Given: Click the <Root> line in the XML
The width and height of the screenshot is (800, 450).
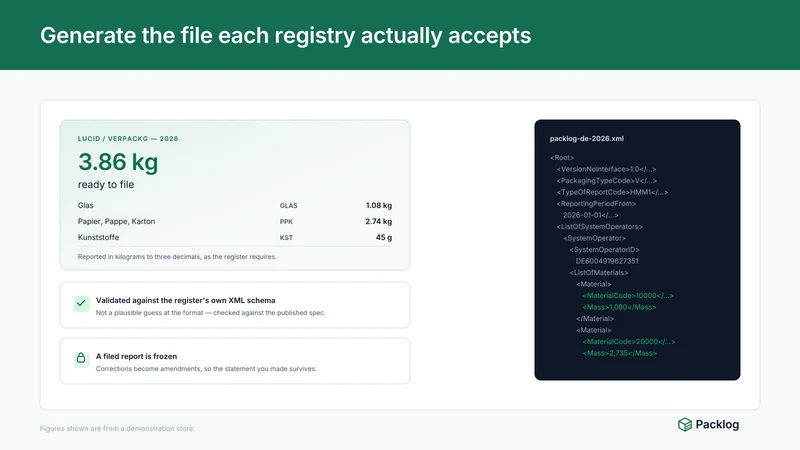Looking at the screenshot, I should click(562, 158).
